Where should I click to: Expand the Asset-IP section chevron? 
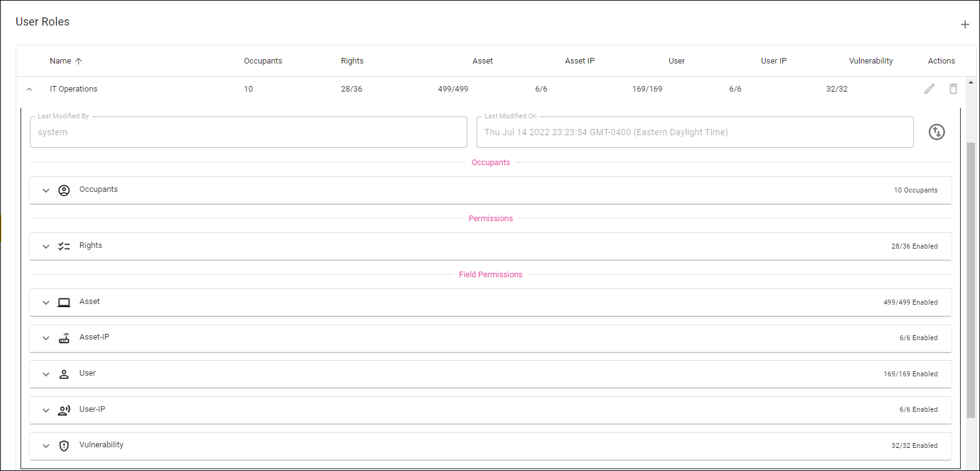[x=46, y=338]
